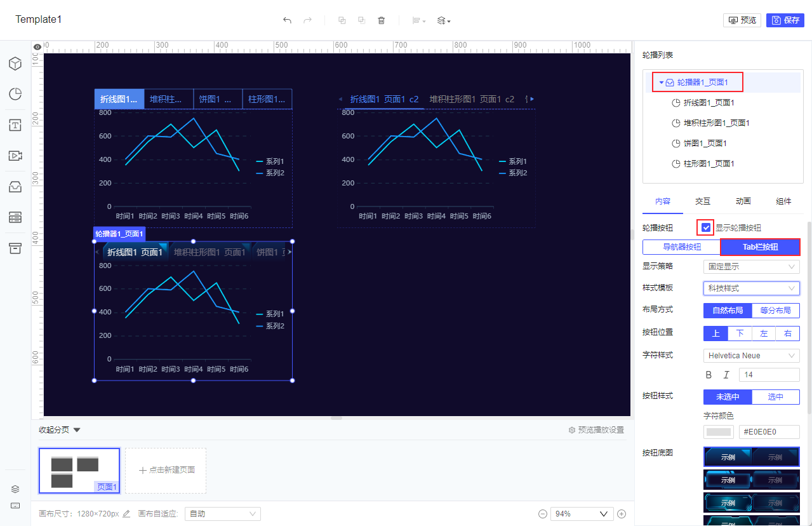Select the pie chart icon in left sidebar

point(15,94)
